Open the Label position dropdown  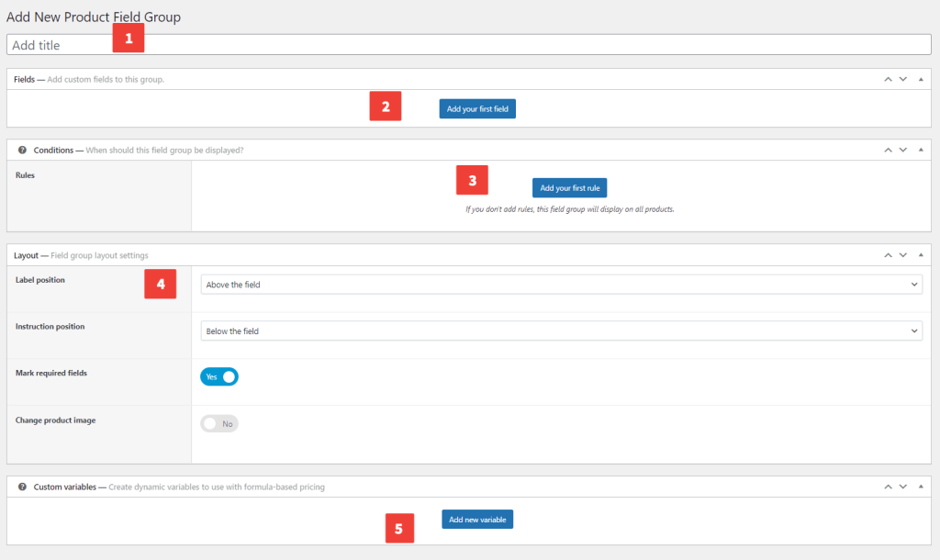point(561,284)
